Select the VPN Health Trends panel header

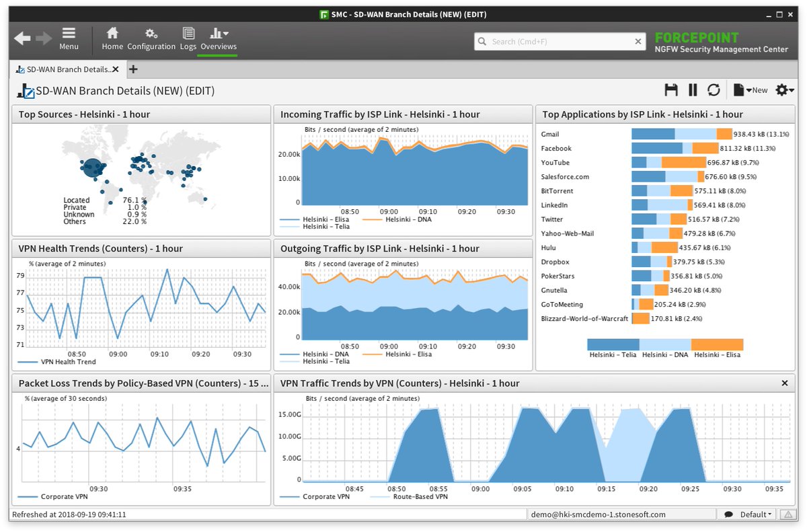(141, 249)
